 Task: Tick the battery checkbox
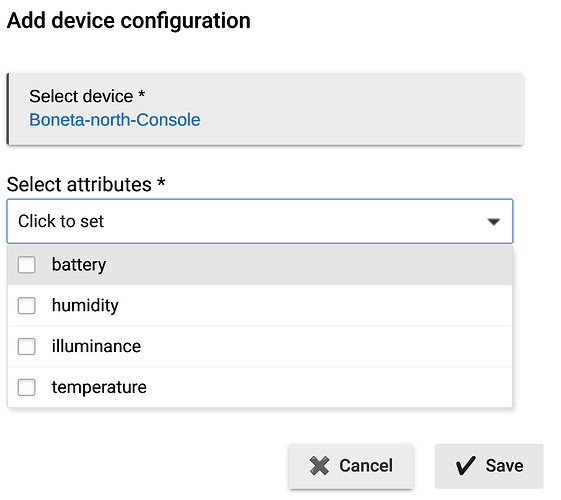pos(26,265)
